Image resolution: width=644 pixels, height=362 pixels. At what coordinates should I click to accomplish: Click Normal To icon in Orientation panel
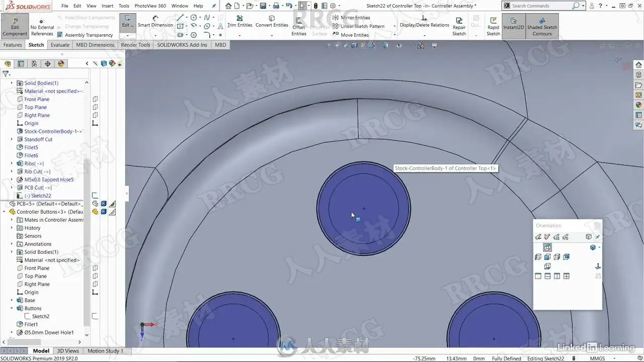point(598,266)
